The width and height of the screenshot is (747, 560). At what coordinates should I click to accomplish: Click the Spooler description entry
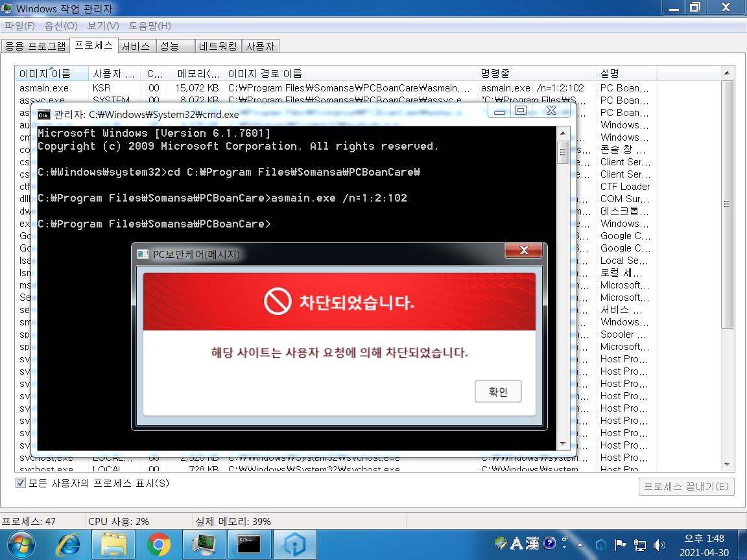[623, 334]
